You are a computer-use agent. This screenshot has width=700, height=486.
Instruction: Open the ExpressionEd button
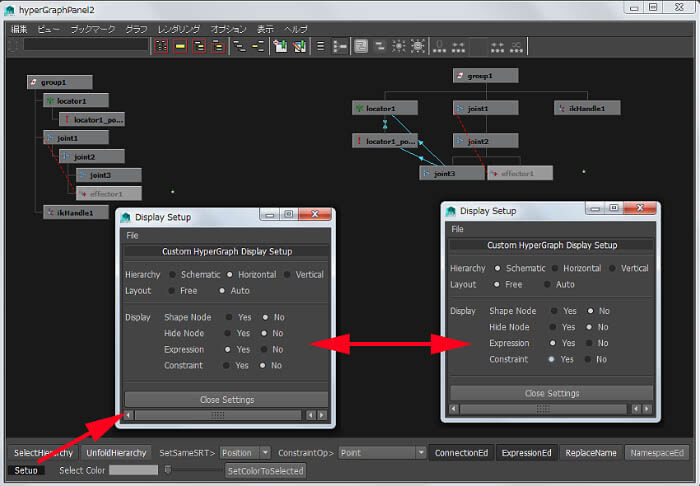(526, 453)
